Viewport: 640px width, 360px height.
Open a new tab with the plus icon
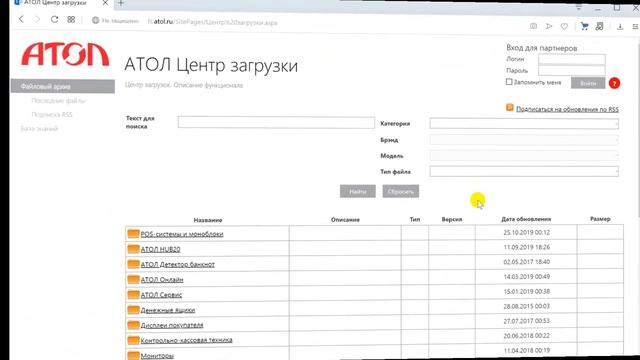[121, 3]
